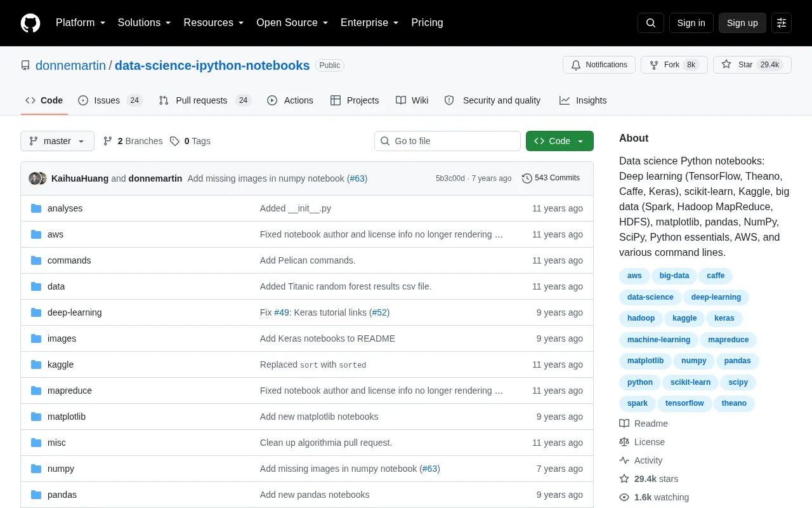Click the folder icon of the kaggle row
This screenshot has width=812, height=508.
click(36, 364)
